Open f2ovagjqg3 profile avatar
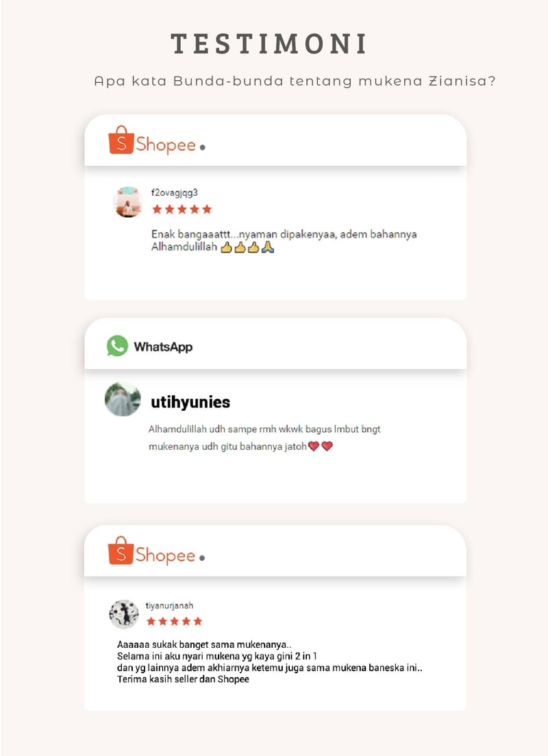Image resolution: width=548 pixels, height=756 pixels. [127, 202]
